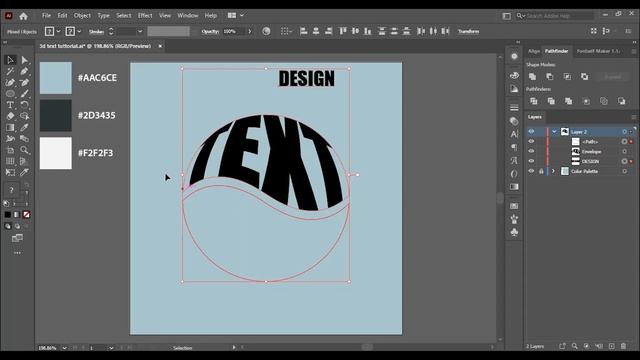The image size is (640, 360).
Task: Open the Type menu
Action: tap(103, 16)
